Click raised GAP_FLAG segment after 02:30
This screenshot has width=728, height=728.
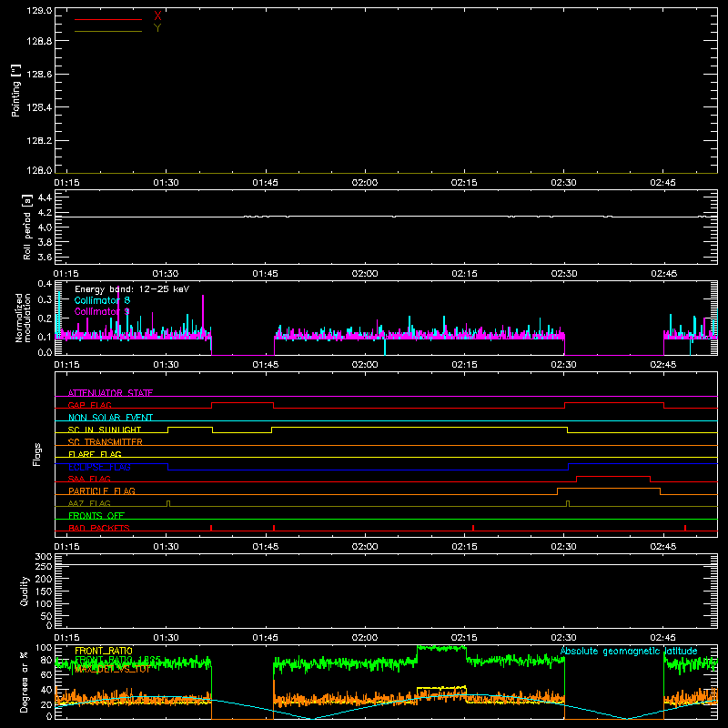pos(614,403)
